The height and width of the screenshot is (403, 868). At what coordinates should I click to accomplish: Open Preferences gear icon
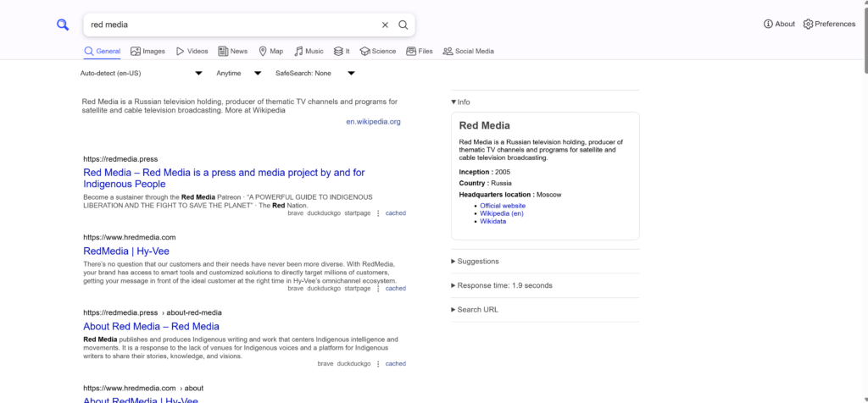pos(808,24)
